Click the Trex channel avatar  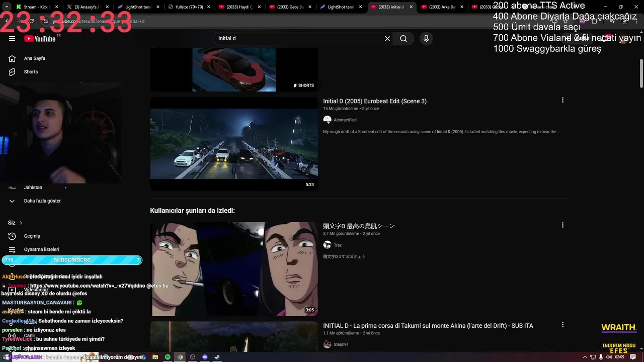pyautogui.click(x=327, y=245)
